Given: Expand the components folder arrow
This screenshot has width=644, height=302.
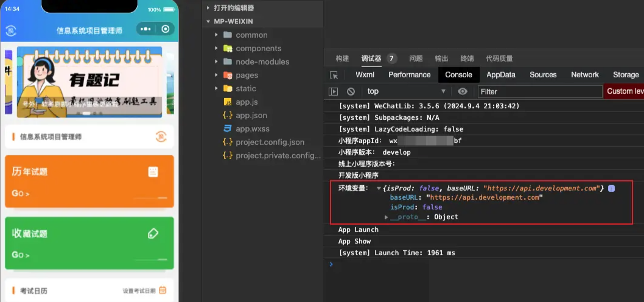Looking at the screenshot, I should coord(217,49).
